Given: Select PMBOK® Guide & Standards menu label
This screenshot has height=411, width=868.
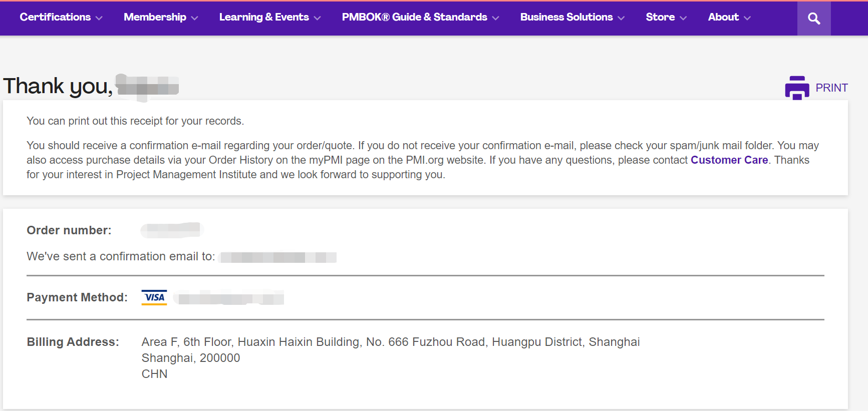Looking at the screenshot, I should [x=414, y=17].
